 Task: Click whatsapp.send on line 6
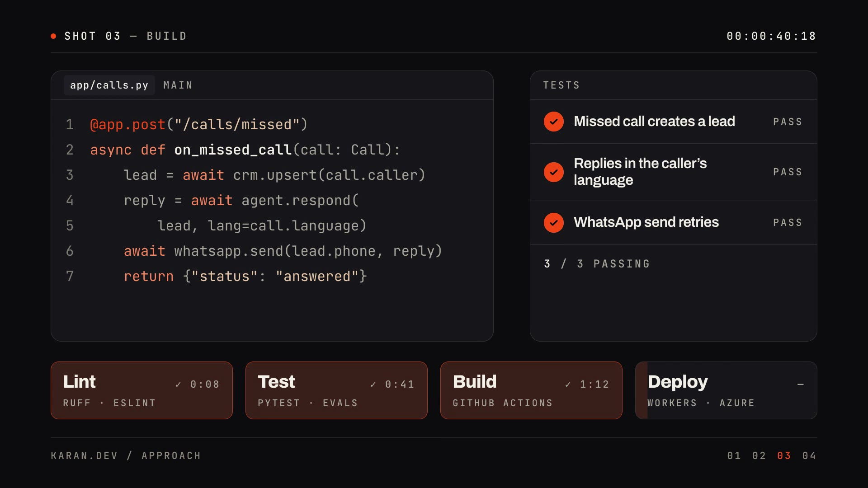coord(229,251)
